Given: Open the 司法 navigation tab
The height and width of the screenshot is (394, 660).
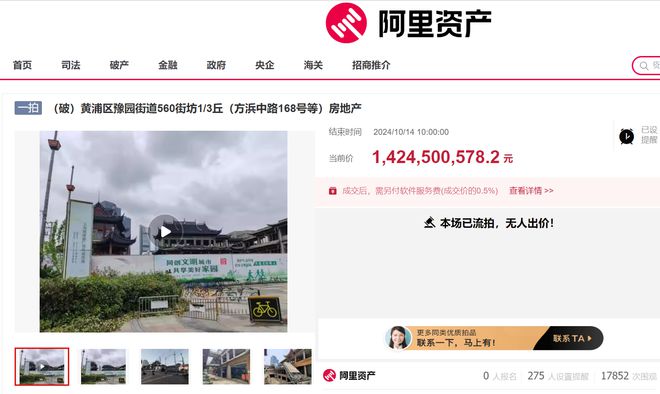Looking at the screenshot, I should (71, 65).
